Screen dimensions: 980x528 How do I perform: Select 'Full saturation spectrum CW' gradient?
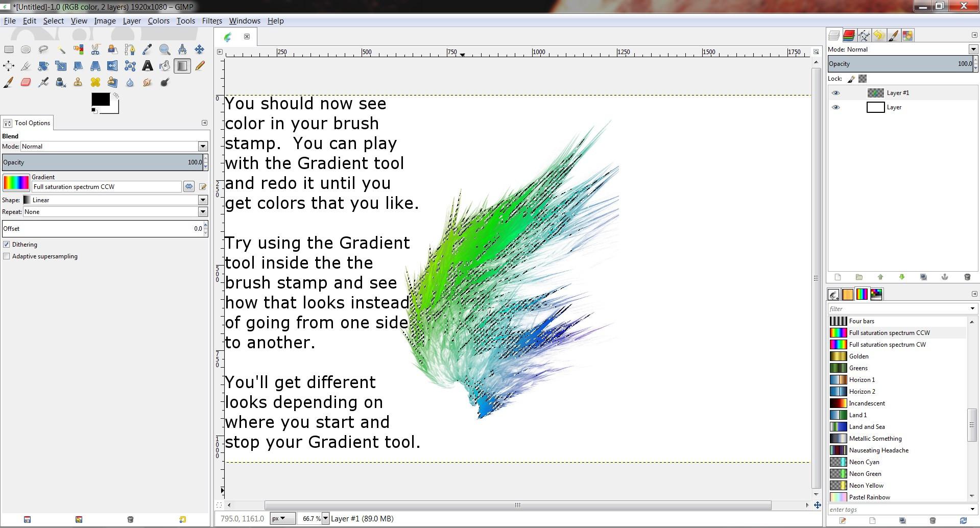[x=897, y=345]
